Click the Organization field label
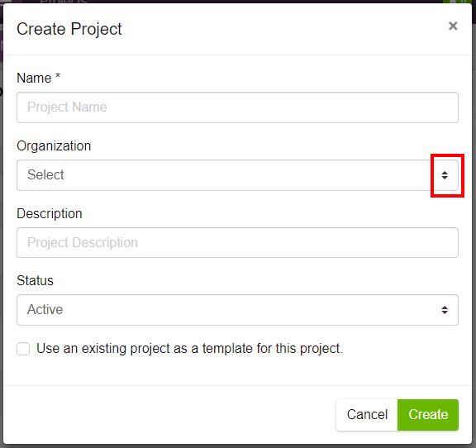Image resolution: width=476 pixels, height=448 pixels. click(x=54, y=146)
